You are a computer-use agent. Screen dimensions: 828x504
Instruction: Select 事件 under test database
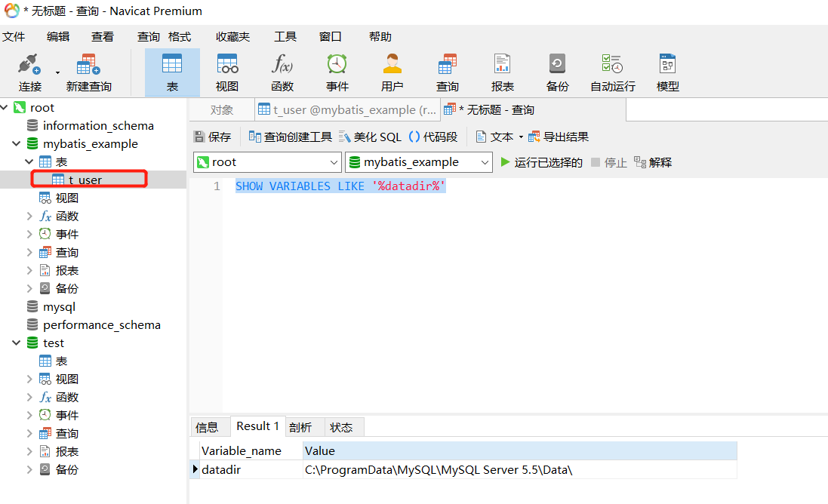tap(66, 415)
